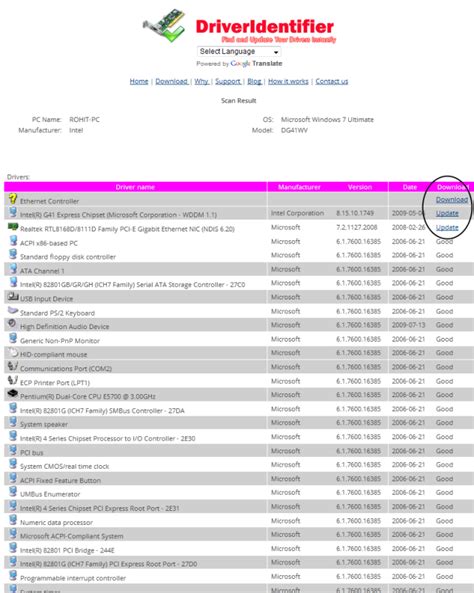Click Update link for Realtek RTL8168D NIC
474x593 pixels.
[447, 227]
